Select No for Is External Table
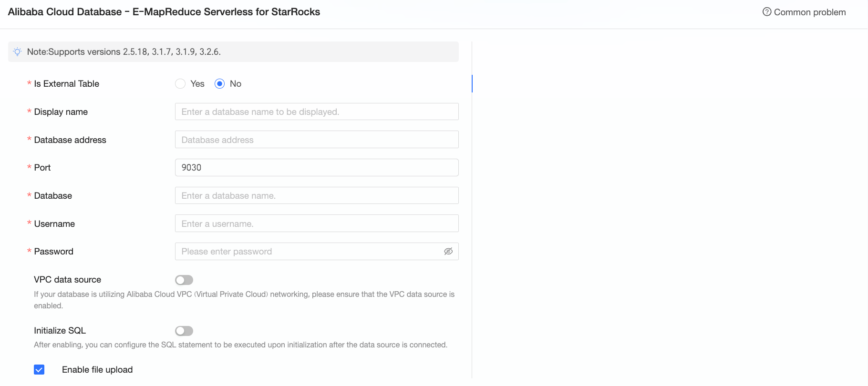The image size is (868, 386). pos(219,84)
